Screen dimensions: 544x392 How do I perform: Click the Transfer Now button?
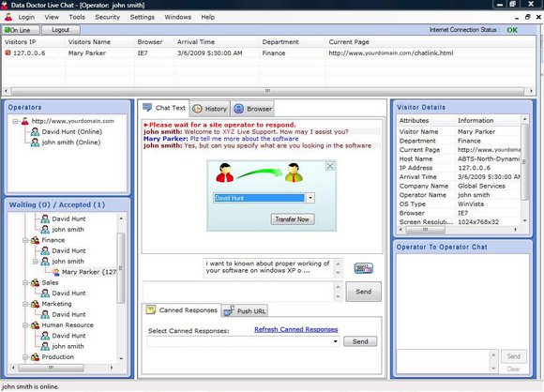[x=293, y=219]
